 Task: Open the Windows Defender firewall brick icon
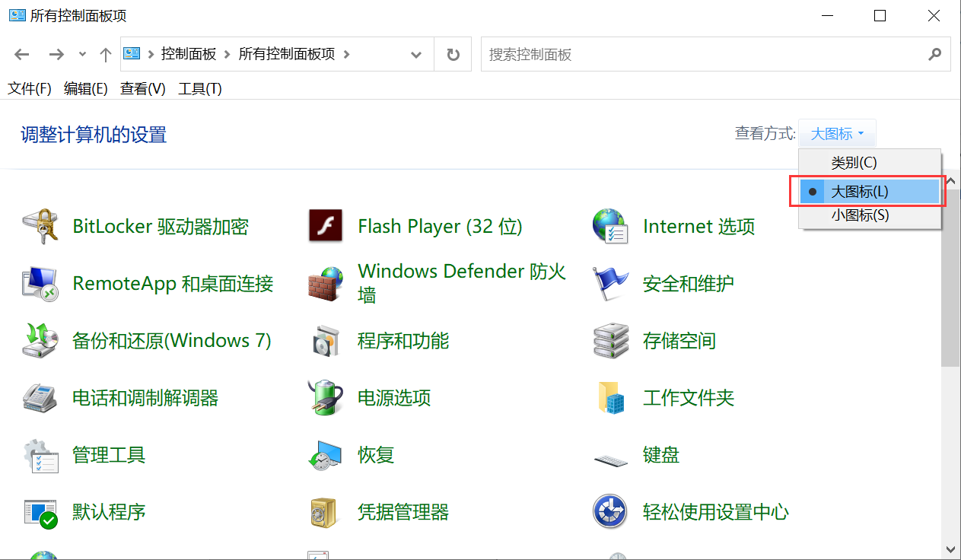click(326, 284)
